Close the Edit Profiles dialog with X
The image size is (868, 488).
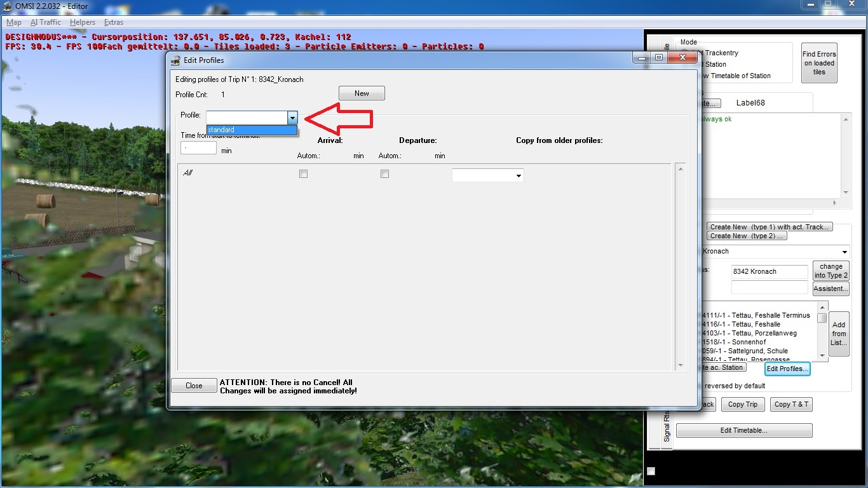[682, 58]
